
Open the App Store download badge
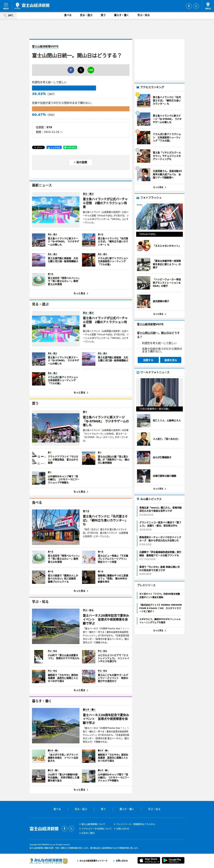click(x=148, y=860)
